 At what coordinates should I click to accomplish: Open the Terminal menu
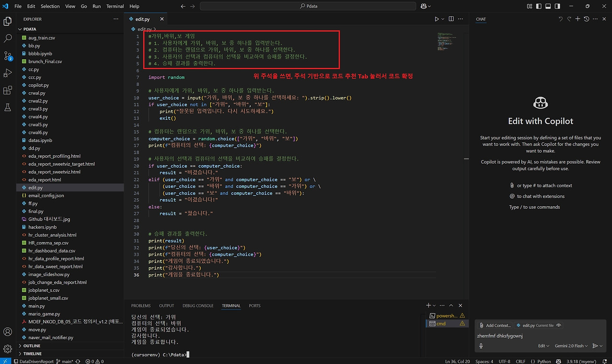click(115, 6)
